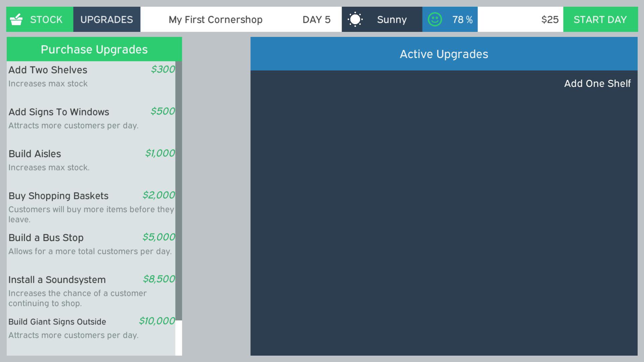Click the $300 price of Two Shelves

pos(163,69)
